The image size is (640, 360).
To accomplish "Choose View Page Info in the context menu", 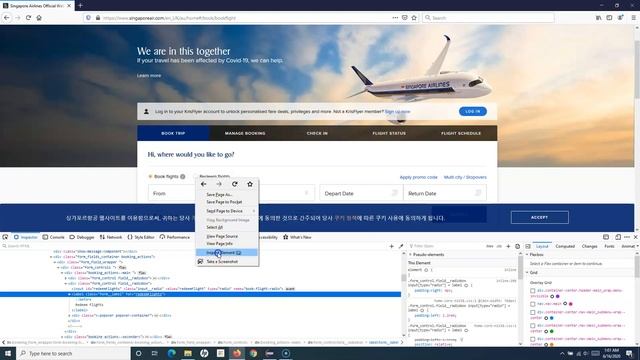I will click(x=227, y=244).
